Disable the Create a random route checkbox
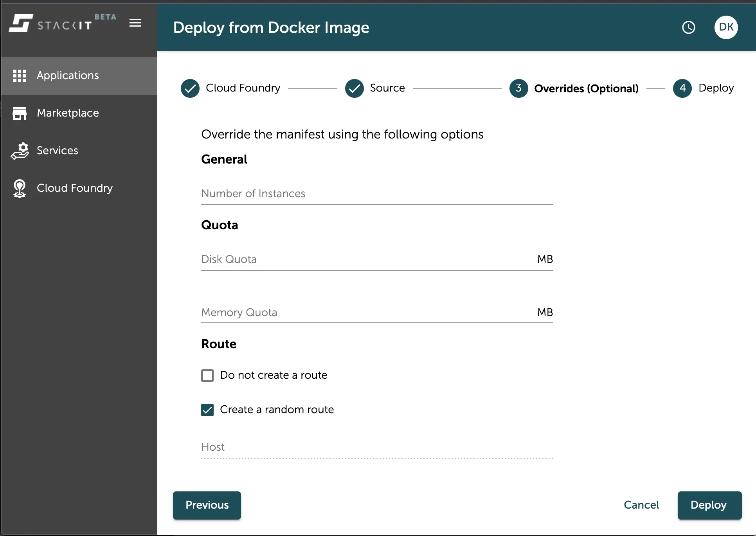The width and height of the screenshot is (756, 536). (208, 410)
